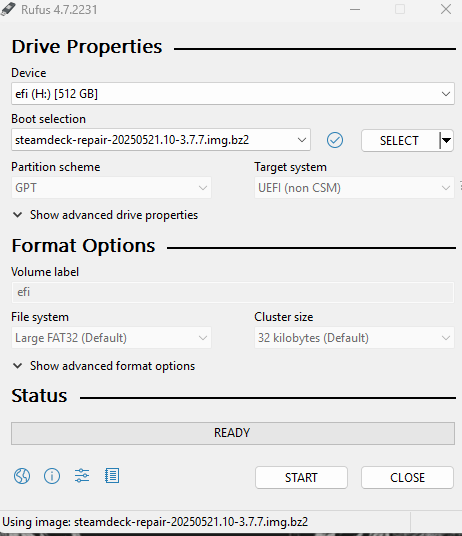Open the Boot selection dropdown
Screen dimensions: 462x536
pyautogui.click(x=161, y=140)
